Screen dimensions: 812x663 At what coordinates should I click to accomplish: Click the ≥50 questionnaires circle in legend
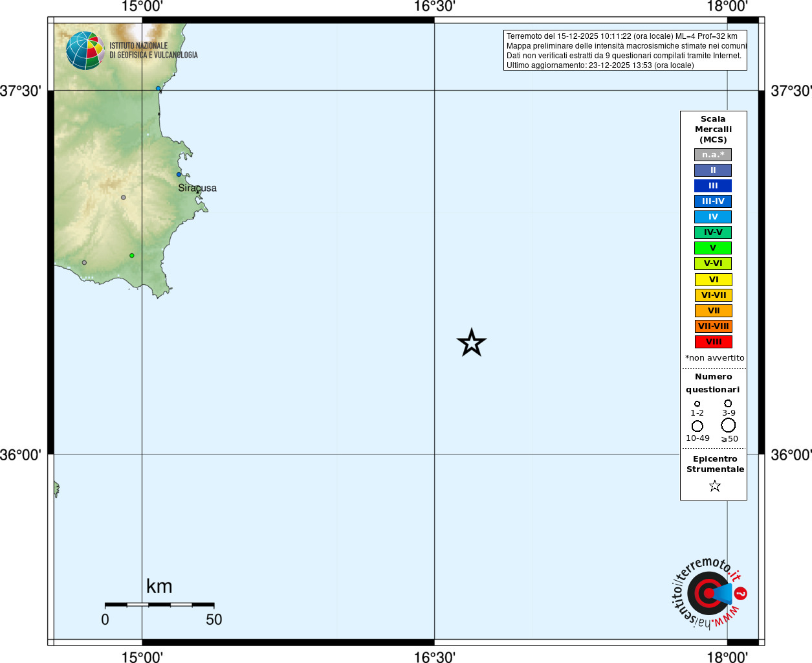click(x=729, y=425)
